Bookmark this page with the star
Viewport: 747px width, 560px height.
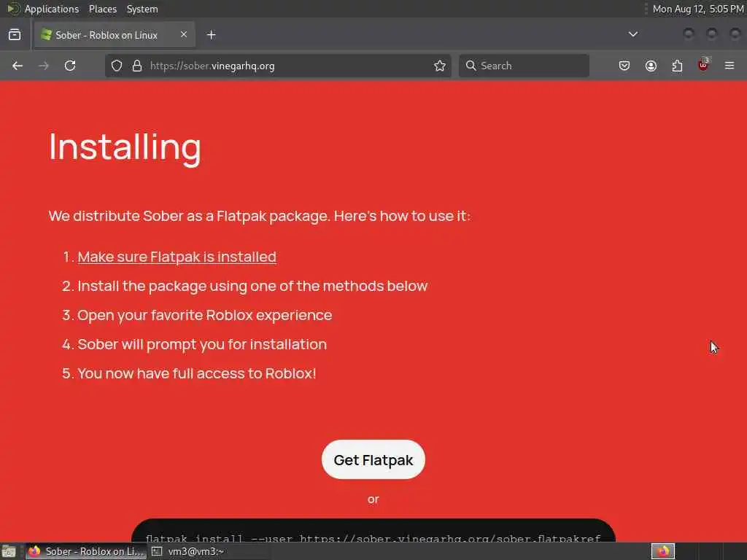point(440,66)
